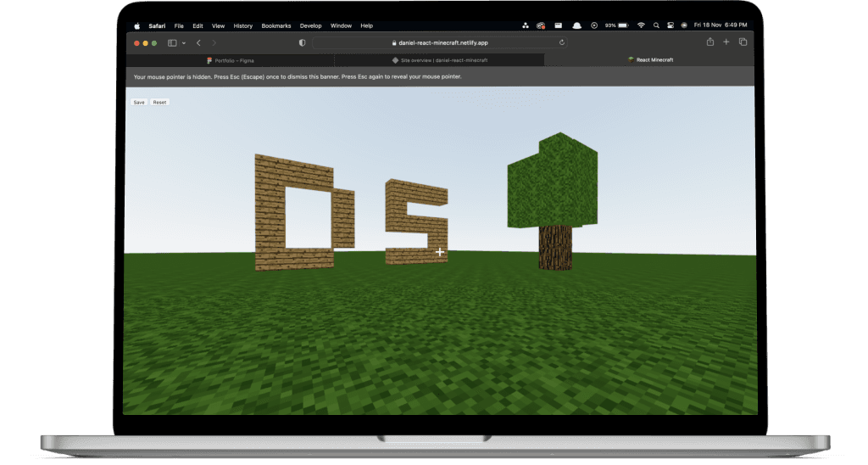Add a new tab with plus icon
Screen dimensions: 868x465
click(x=726, y=42)
